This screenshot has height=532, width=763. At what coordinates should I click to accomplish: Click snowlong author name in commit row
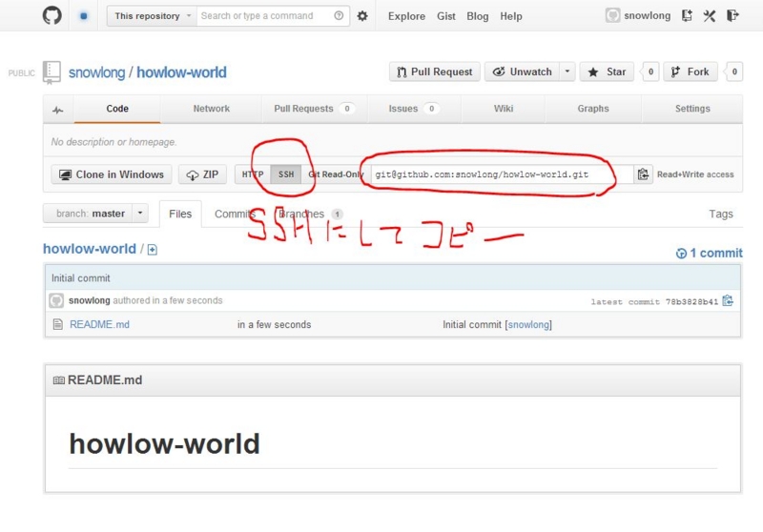pyautogui.click(x=90, y=300)
